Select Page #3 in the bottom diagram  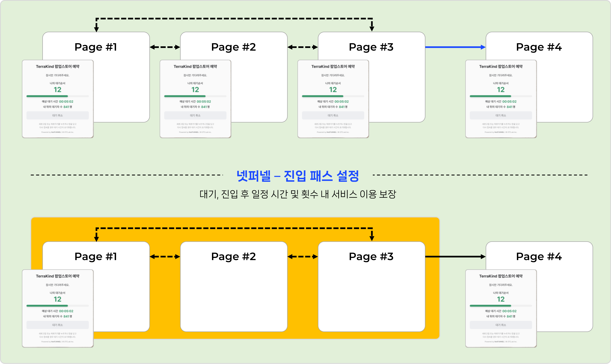371,256
